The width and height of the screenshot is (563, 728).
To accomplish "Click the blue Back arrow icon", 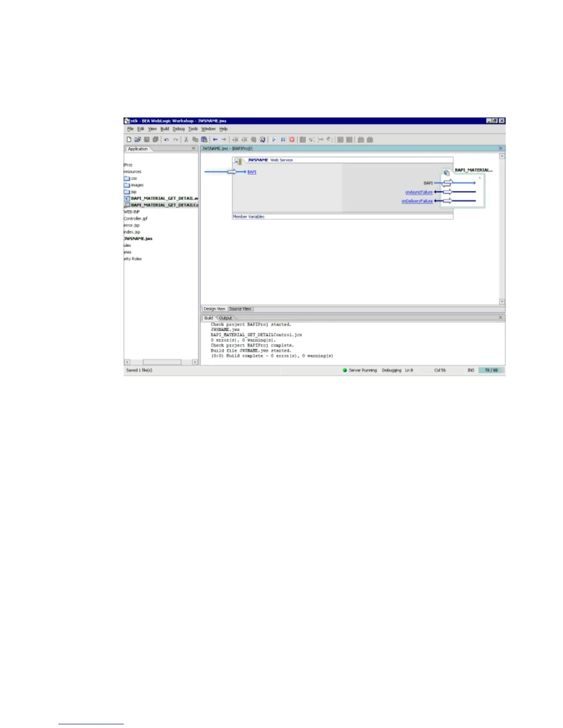I will click(215, 139).
